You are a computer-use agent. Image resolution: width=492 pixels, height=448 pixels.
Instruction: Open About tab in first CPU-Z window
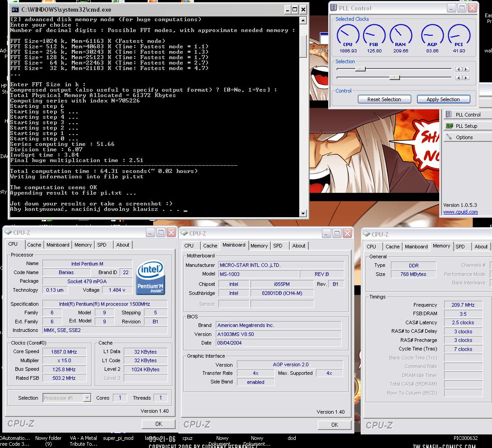coord(122,245)
